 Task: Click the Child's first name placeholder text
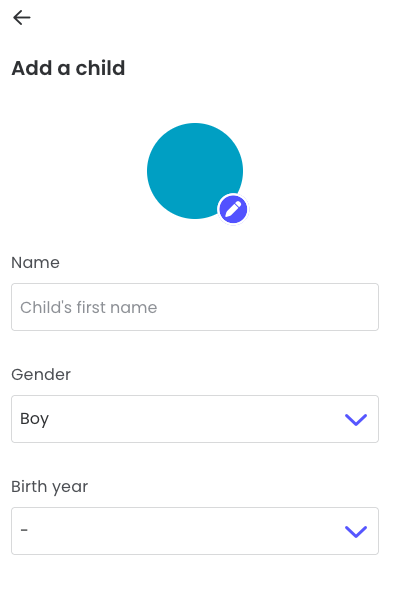click(x=89, y=307)
